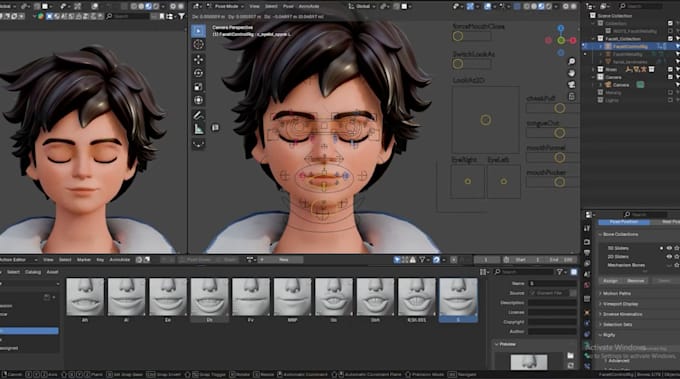This screenshot has width=680, height=379.
Task: Open the Scene properties tab icon
Action: pos(587,274)
